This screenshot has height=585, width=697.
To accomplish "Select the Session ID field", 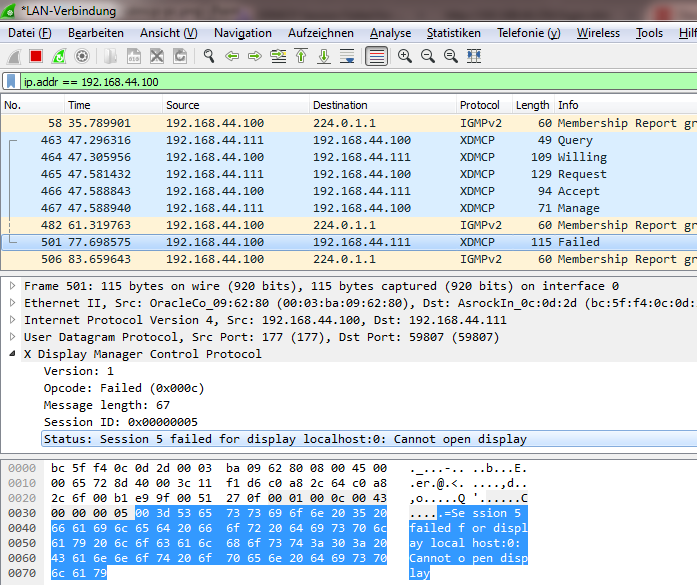I will click(x=120, y=422).
